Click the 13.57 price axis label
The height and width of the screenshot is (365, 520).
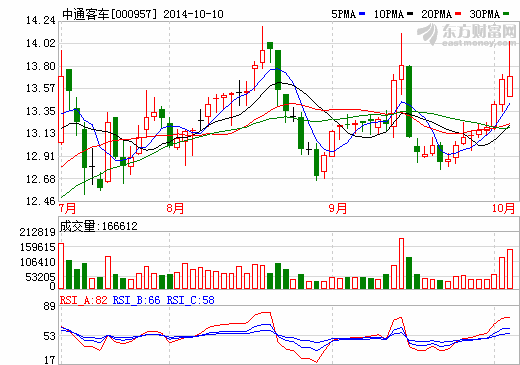(41, 88)
